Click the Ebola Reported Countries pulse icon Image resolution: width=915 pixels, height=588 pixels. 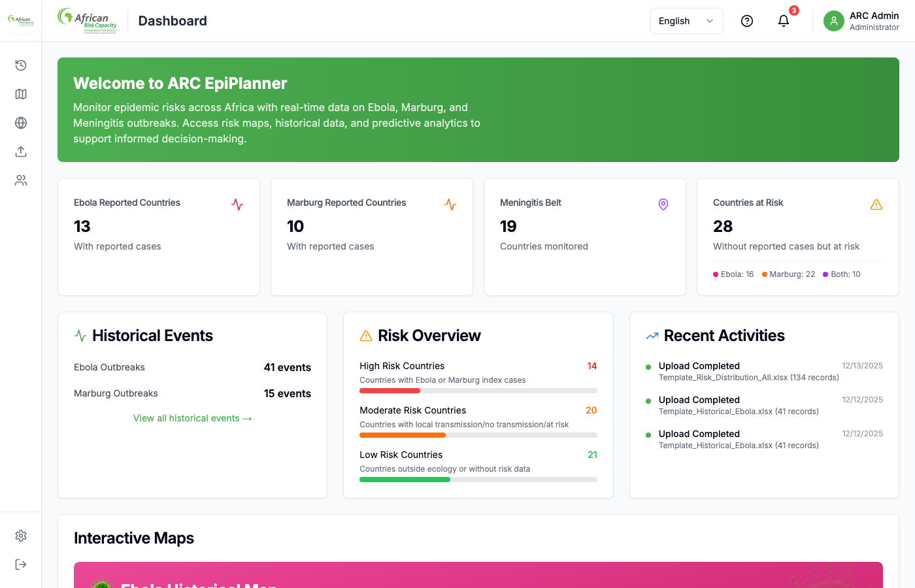(x=237, y=204)
